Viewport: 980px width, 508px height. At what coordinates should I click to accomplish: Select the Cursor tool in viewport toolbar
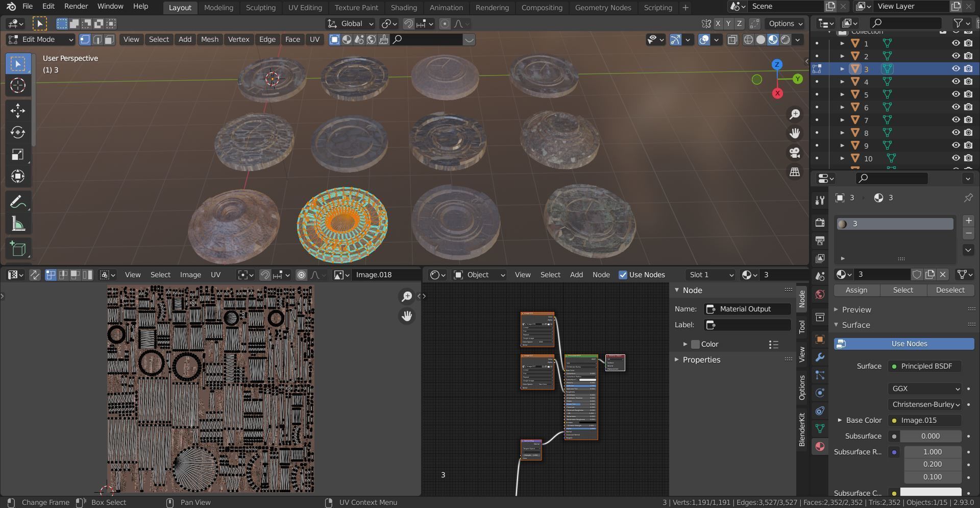(18, 85)
